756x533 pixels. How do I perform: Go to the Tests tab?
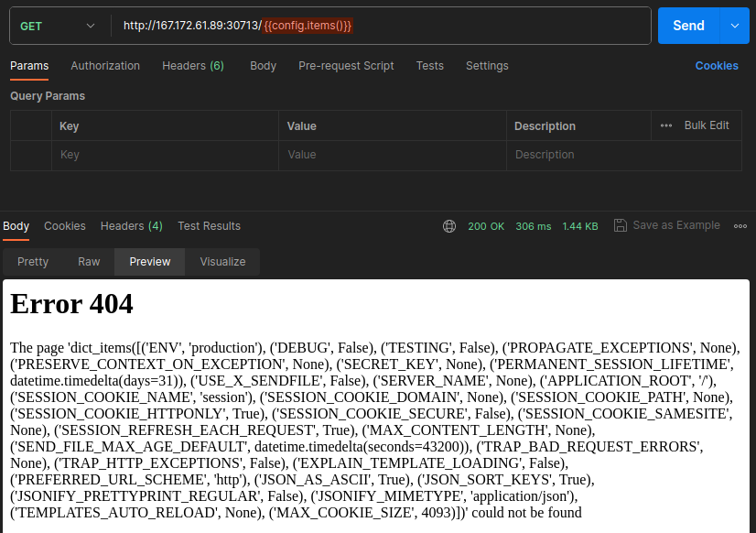pos(429,66)
